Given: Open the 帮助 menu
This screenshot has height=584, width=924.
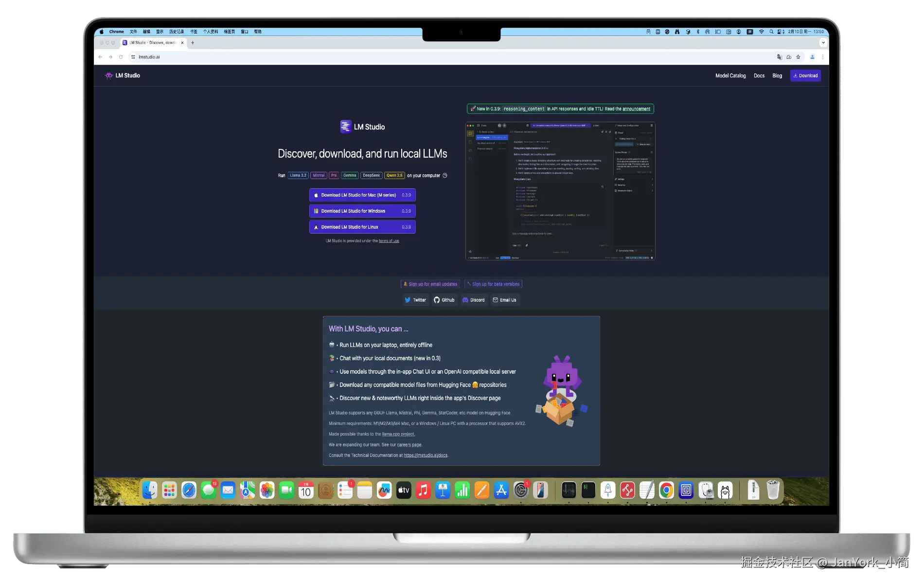Looking at the screenshot, I should [x=258, y=32].
